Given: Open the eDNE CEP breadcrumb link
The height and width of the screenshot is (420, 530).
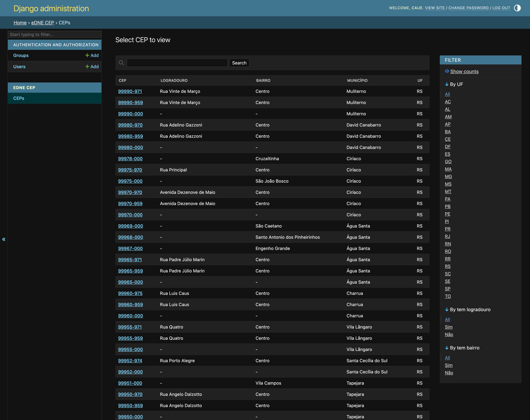Looking at the screenshot, I should (x=43, y=23).
